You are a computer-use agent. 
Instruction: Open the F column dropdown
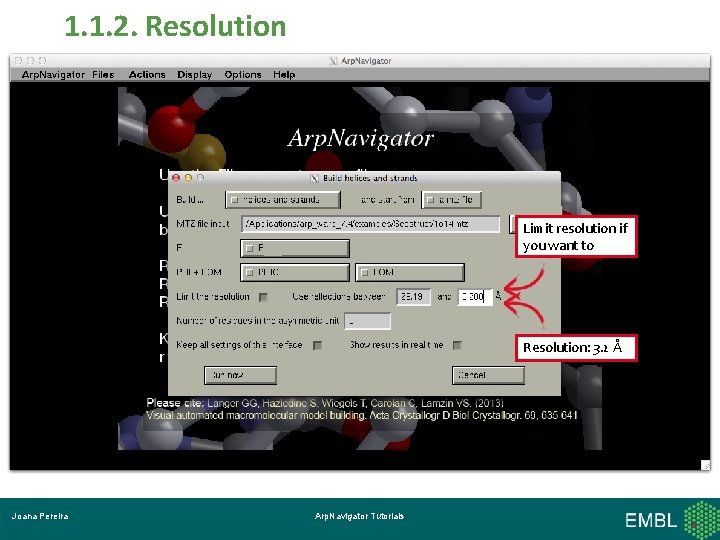(295, 248)
